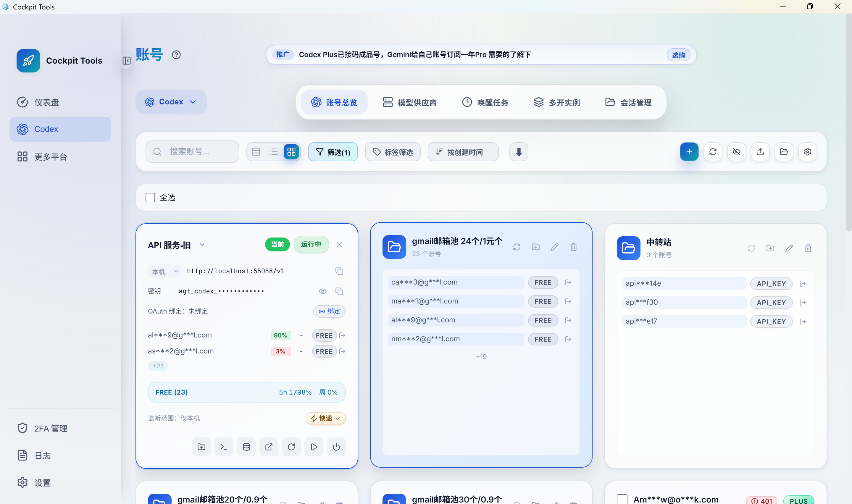Open terminal icon in API service card

(x=224, y=447)
